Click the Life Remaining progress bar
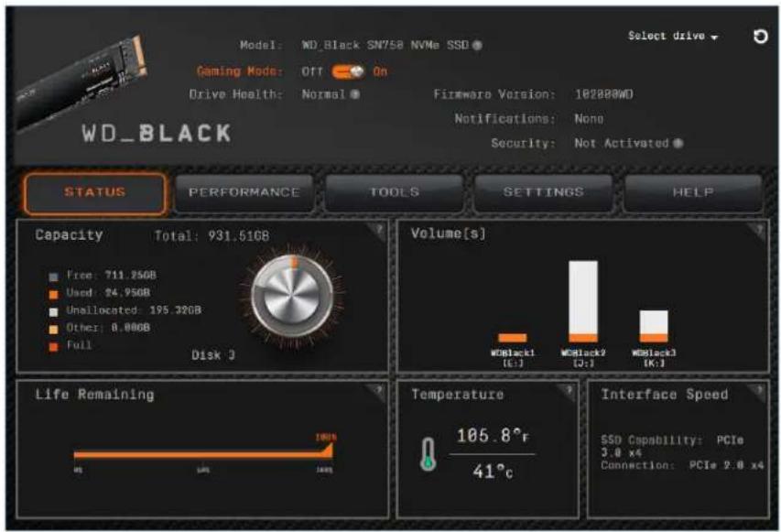Screen dimensions: 781x532 (203, 454)
